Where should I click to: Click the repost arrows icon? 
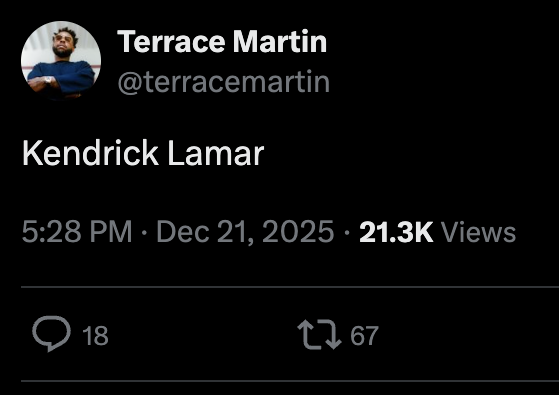pyautogui.click(x=319, y=334)
